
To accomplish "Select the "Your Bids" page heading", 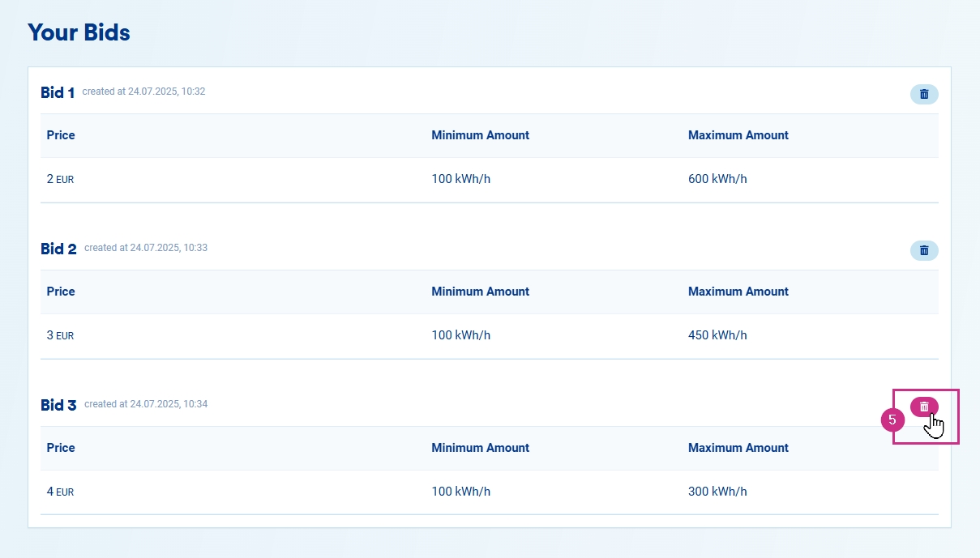I will tap(79, 32).
